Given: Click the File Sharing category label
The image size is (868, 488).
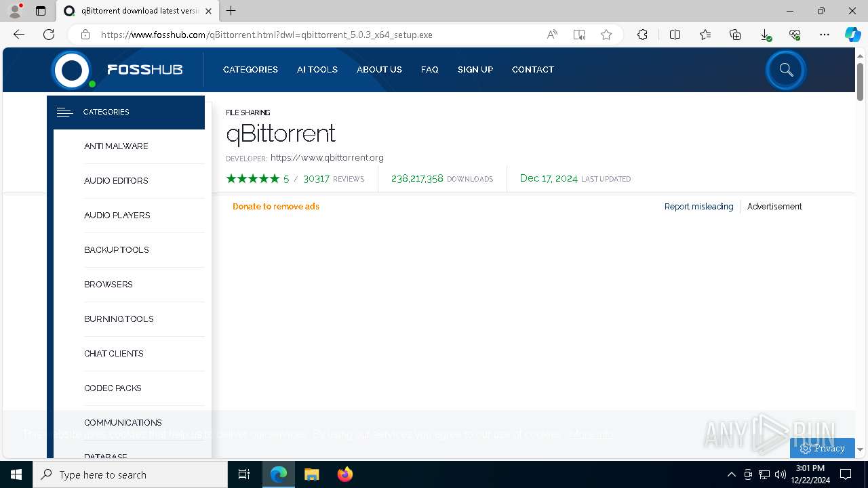Looking at the screenshot, I should click(248, 113).
